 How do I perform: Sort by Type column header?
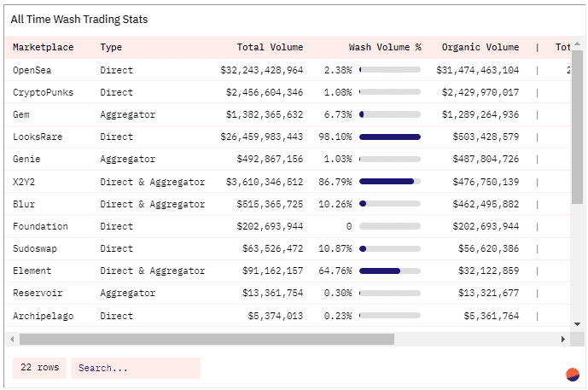(x=111, y=47)
